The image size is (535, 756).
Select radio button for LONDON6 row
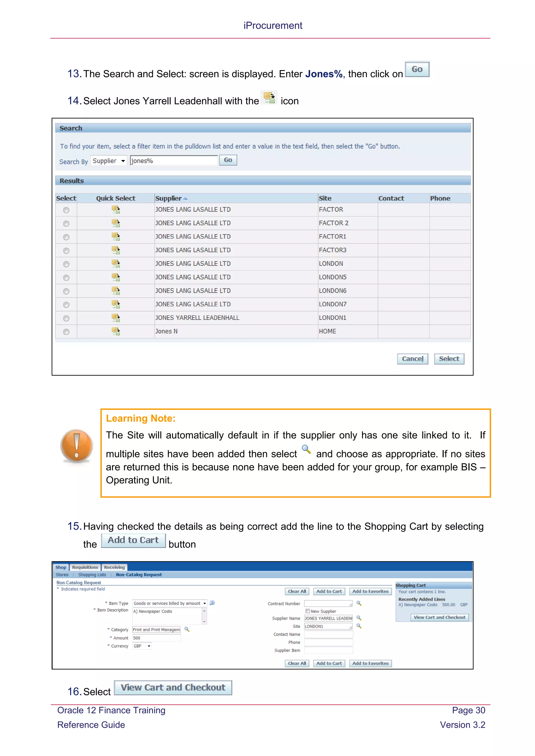pyautogui.click(x=66, y=291)
